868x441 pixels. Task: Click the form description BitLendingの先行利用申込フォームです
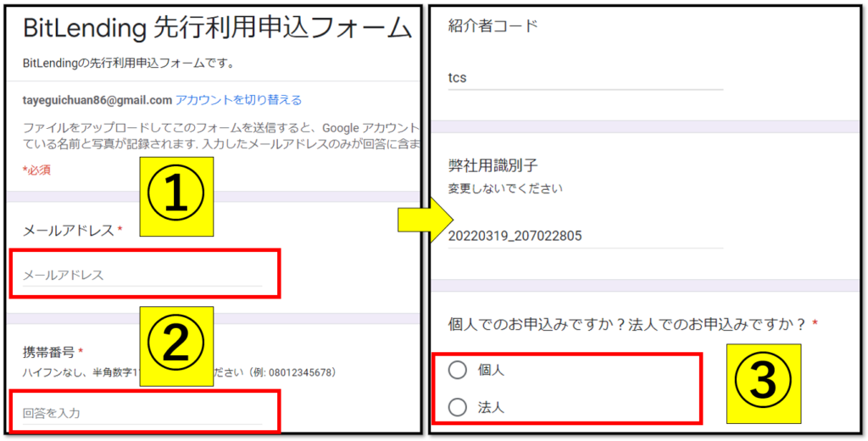(x=128, y=63)
